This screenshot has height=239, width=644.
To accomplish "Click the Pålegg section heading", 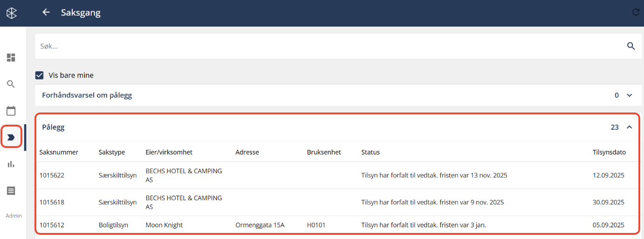I will pyautogui.click(x=53, y=127).
